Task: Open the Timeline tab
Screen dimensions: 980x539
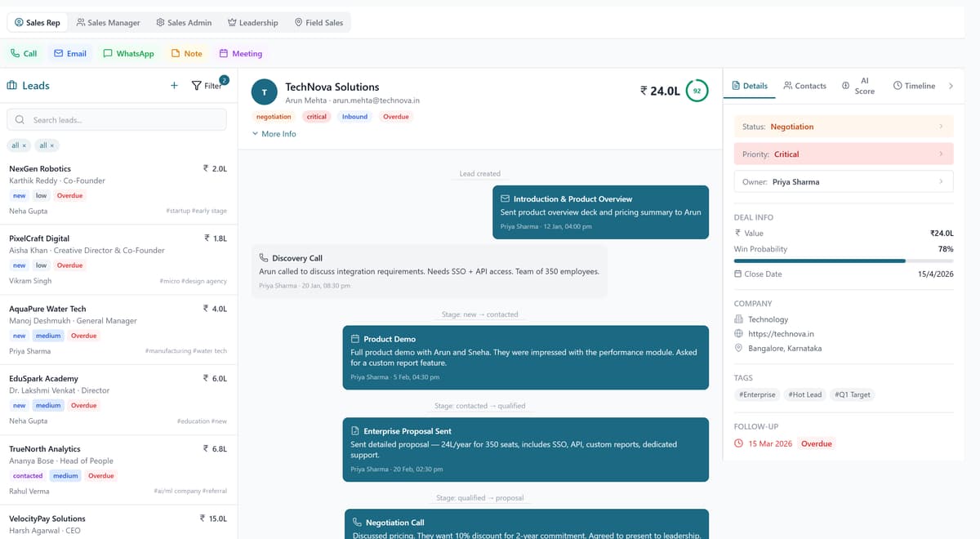Action: tap(914, 86)
